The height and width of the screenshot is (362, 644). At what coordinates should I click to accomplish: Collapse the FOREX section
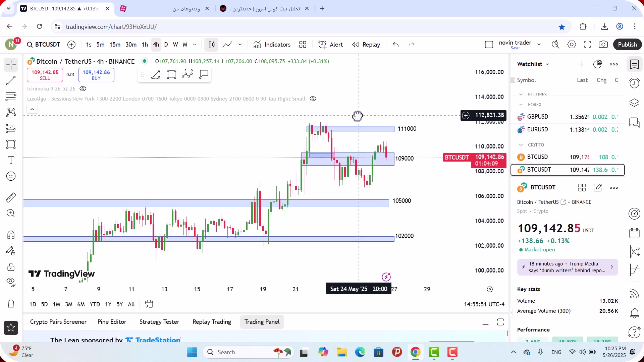[521, 105]
